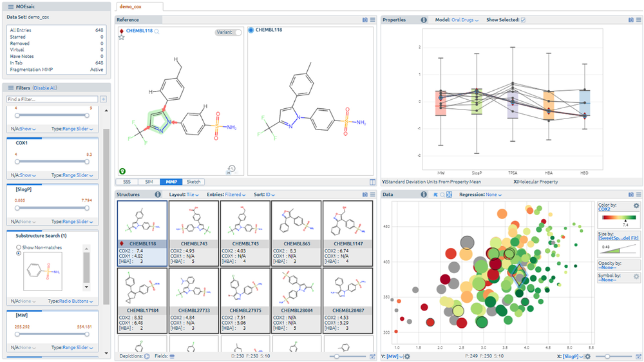Click the magnifier icon next to CHEMBL118
Viewport: 644px width, 362px height.
click(157, 31)
